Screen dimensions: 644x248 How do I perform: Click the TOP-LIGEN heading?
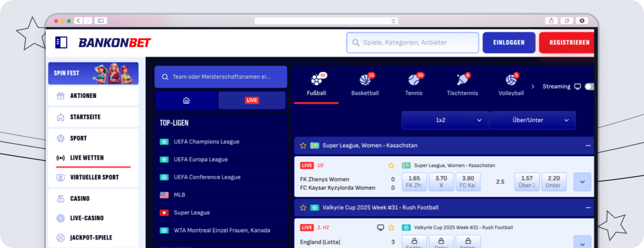pos(174,123)
